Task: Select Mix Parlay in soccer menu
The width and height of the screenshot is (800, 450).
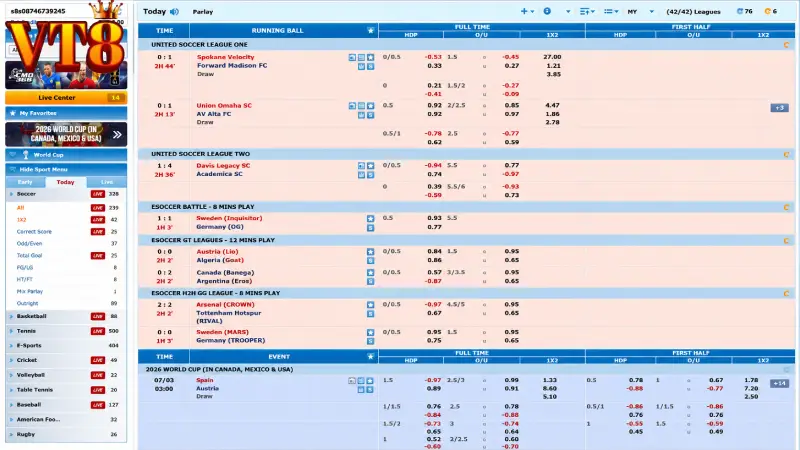Action: (30, 291)
